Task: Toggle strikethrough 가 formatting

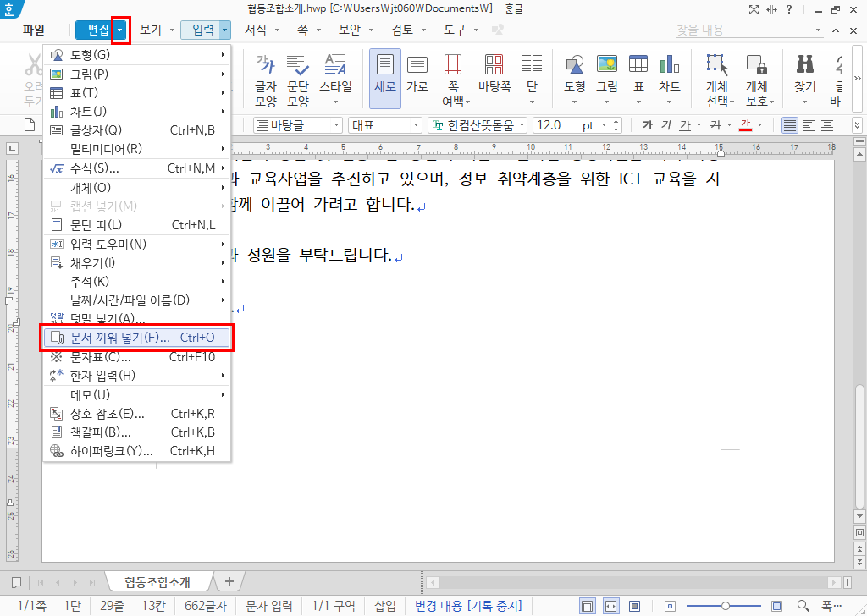Action: coord(715,125)
